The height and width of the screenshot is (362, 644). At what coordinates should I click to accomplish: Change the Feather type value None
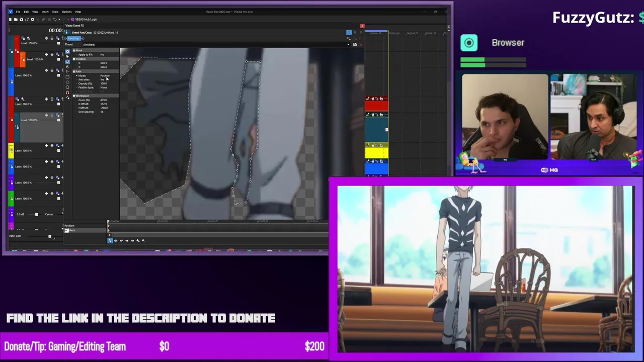104,87
